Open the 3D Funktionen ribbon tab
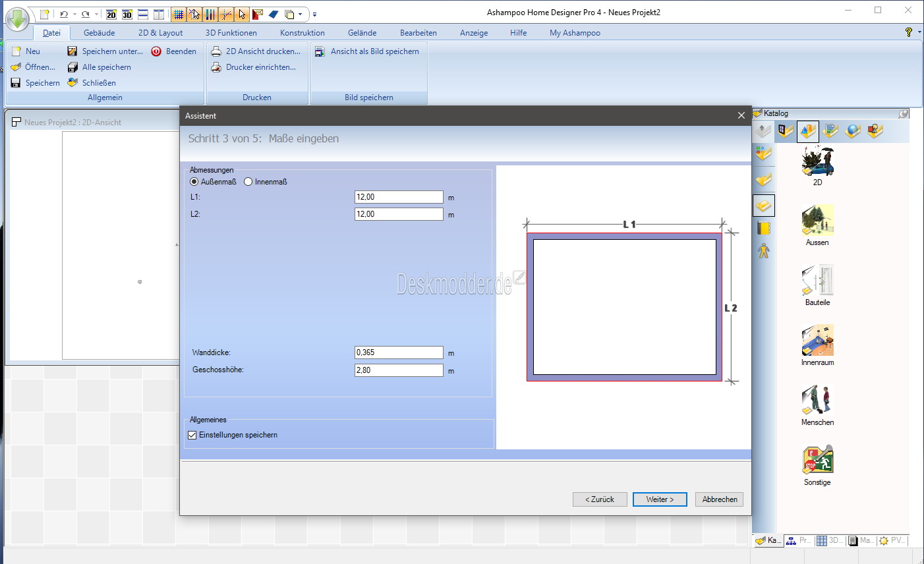Viewport: 924px width, 564px height. [x=231, y=33]
